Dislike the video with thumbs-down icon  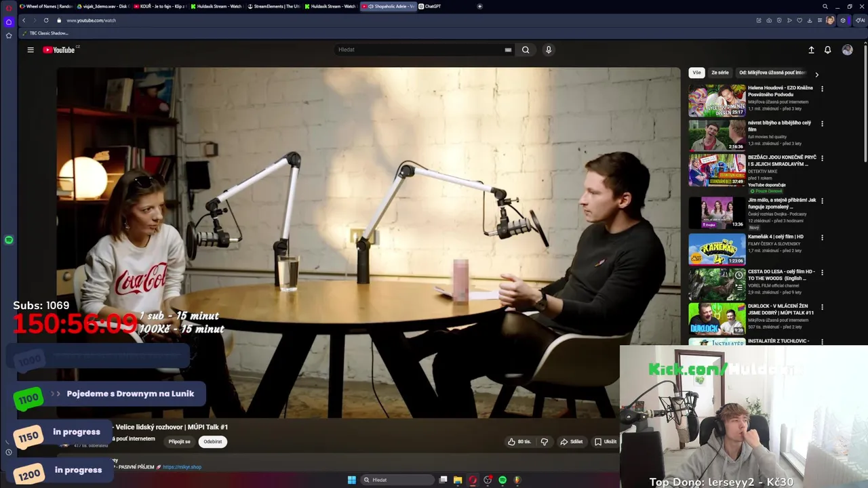[544, 441]
